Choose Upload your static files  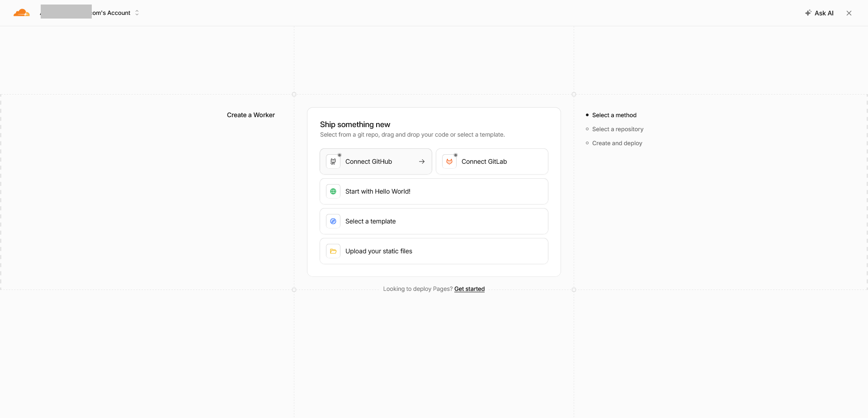coord(434,251)
